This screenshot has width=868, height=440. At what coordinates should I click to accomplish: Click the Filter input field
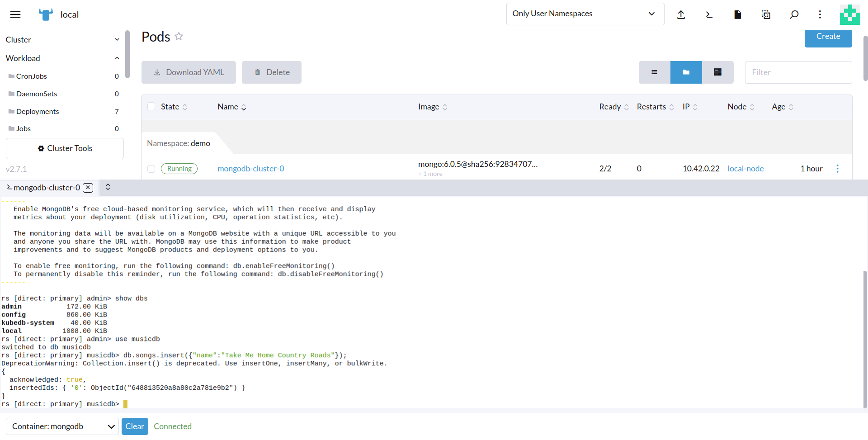pos(798,72)
